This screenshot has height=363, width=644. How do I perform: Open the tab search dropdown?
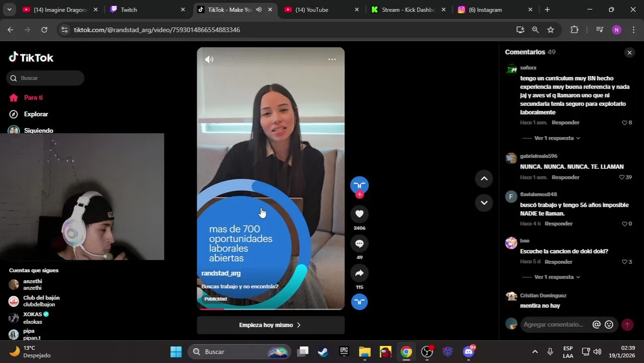(x=9, y=10)
